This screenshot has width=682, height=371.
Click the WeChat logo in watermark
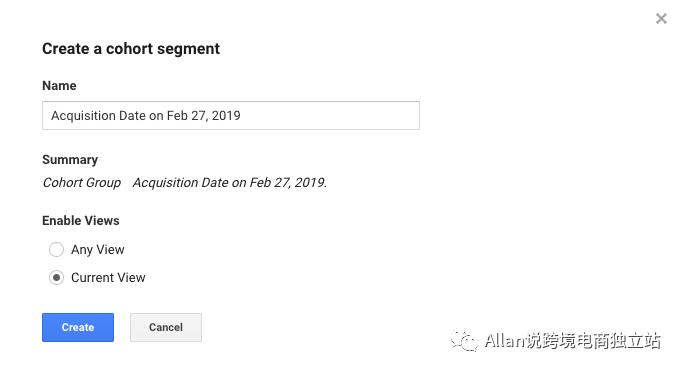[x=464, y=340]
